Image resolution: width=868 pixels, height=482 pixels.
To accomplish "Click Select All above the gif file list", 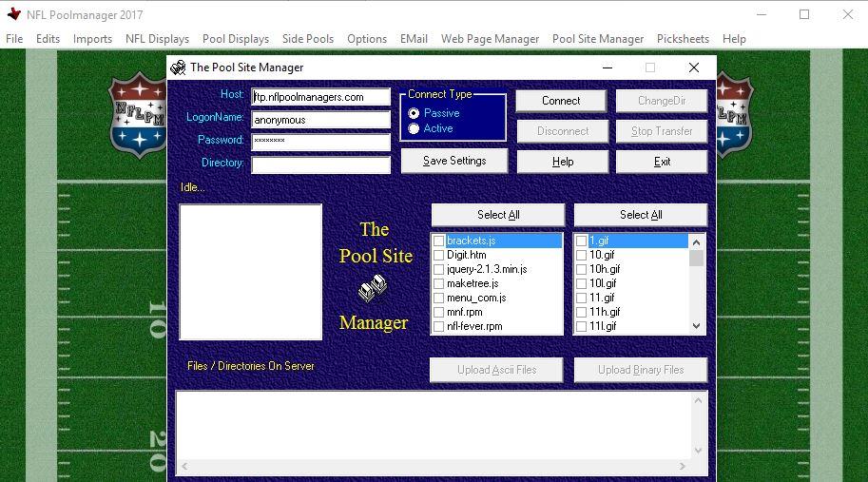I will pyautogui.click(x=641, y=215).
